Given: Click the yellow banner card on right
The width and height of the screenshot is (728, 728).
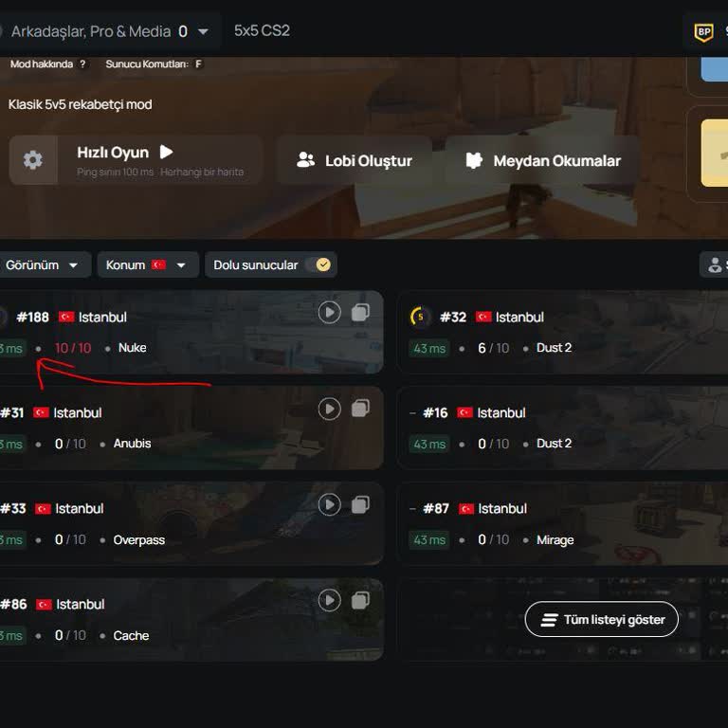Looking at the screenshot, I should tap(714, 154).
